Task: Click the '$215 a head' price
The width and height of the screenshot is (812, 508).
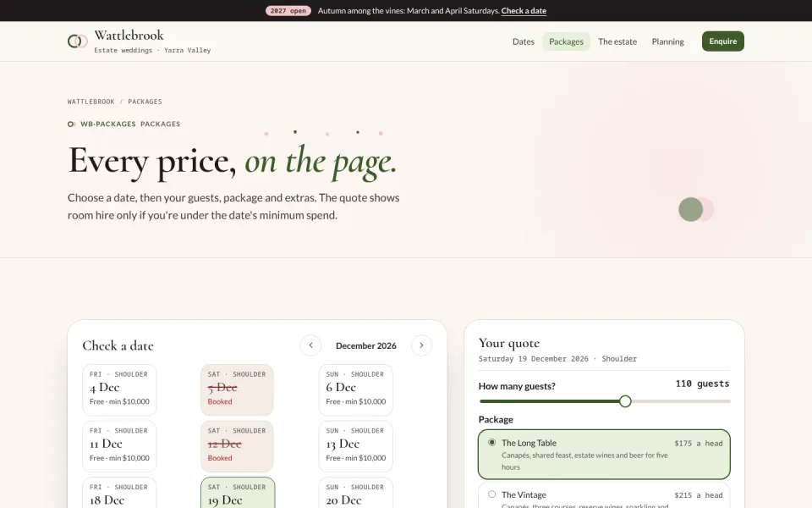Action: click(698, 495)
